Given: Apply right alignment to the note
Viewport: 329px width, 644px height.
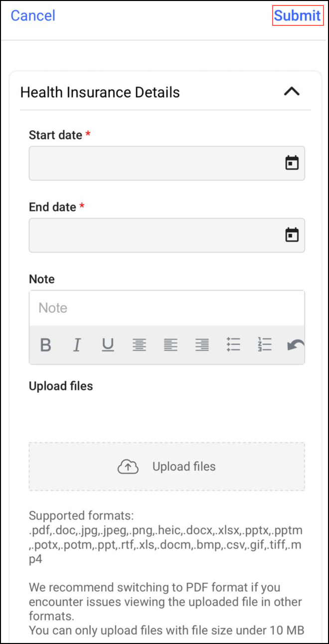Looking at the screenshot, I should click(x=202, y=345).
